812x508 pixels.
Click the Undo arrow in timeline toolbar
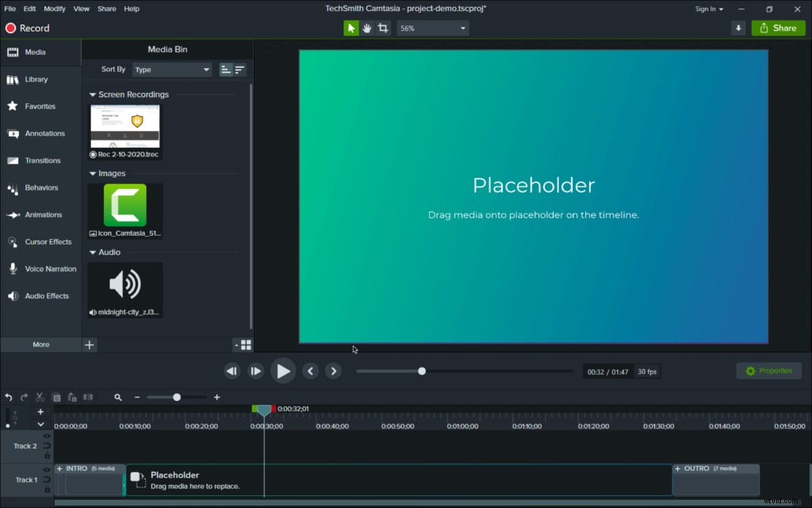(8, 397)
